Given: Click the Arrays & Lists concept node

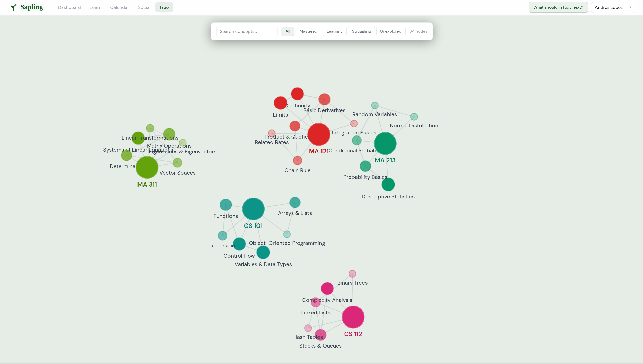Looking at the screenshot, I should 295,202.
